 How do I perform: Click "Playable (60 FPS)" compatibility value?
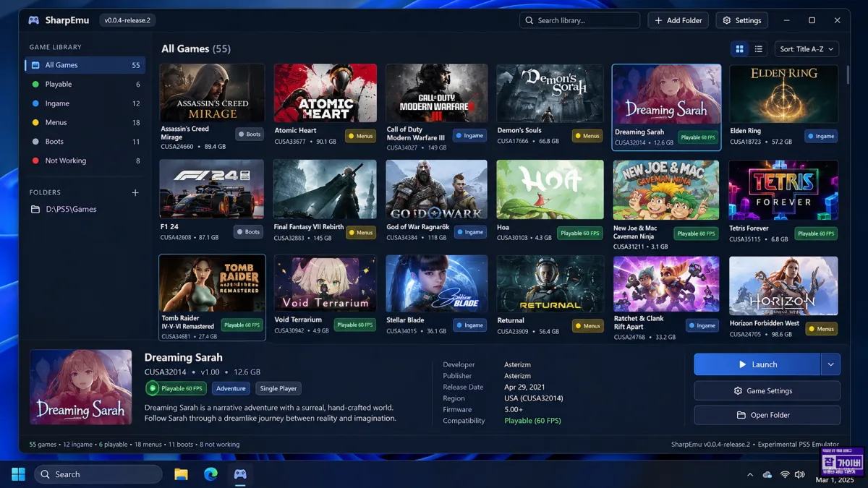(532, 421)
